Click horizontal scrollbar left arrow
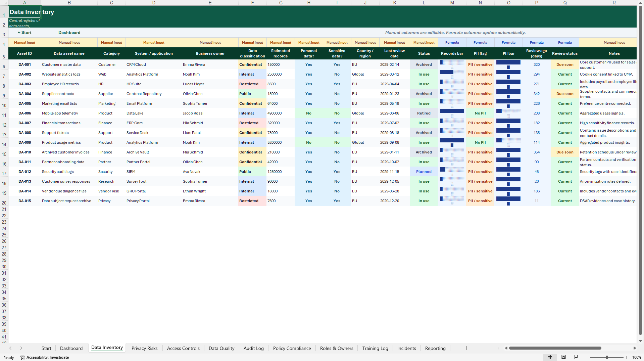Screen dimensions: 644x361 click(506, 348)
